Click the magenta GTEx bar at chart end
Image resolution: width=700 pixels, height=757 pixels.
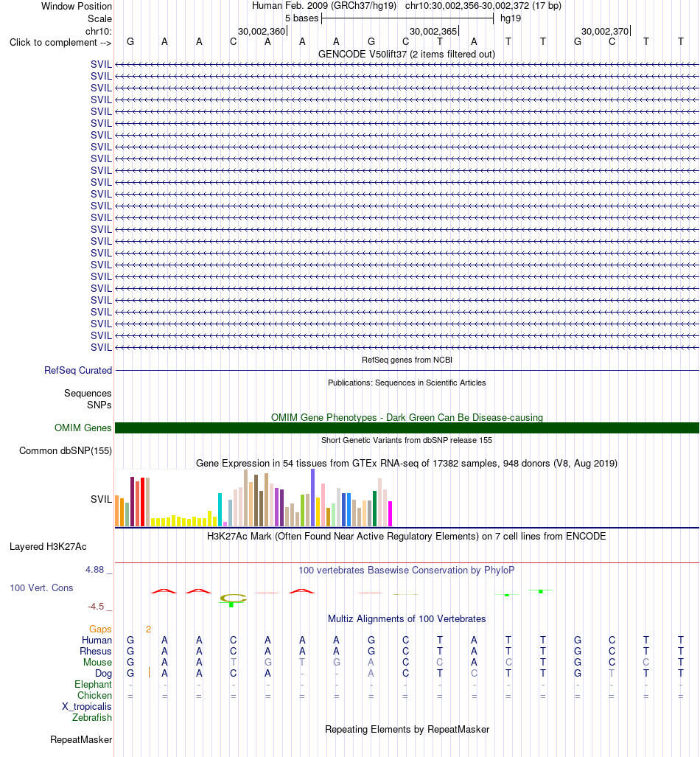pos(390,514)
